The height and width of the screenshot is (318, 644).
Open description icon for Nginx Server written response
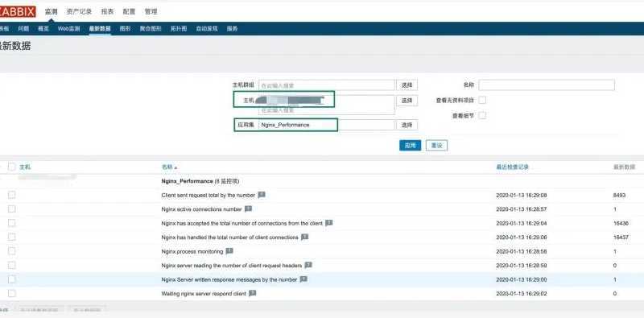click(x=303, y=279)
